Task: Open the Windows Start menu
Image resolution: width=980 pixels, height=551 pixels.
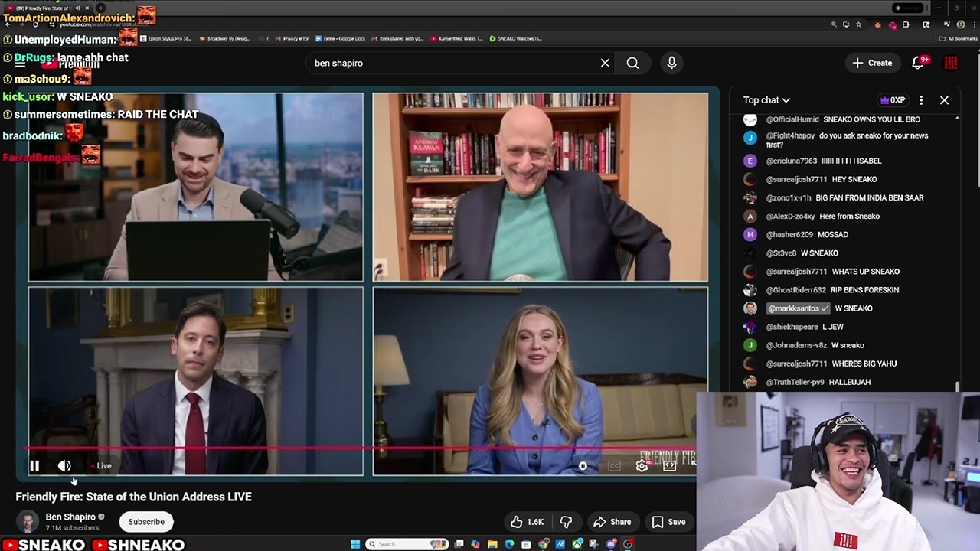Action: pyautogui.click(x=355, y=544)
